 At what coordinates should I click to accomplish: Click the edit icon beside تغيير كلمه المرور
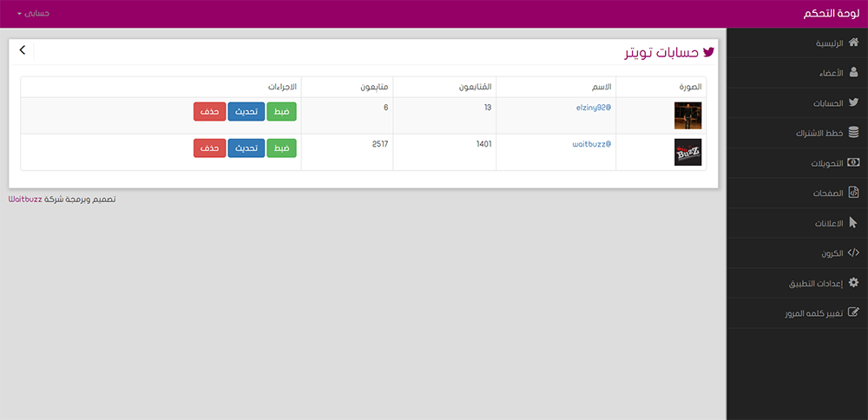[x=853, y=312]
